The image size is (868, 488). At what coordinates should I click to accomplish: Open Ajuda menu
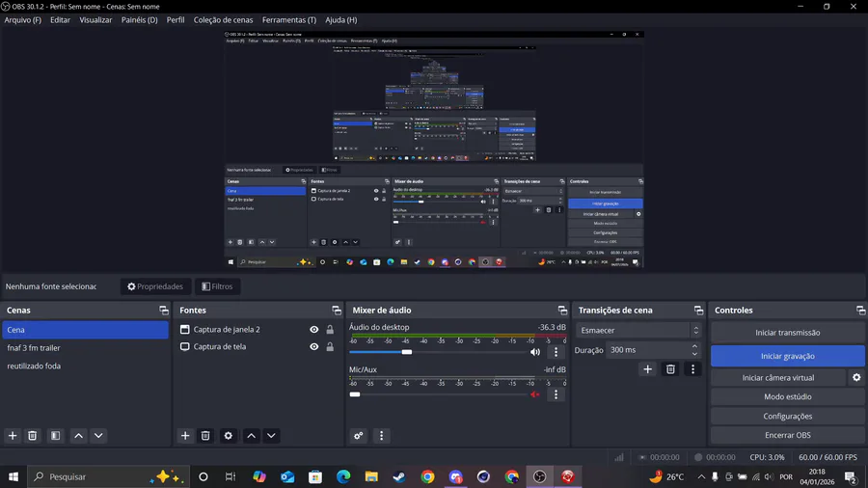tap(341, 20)
